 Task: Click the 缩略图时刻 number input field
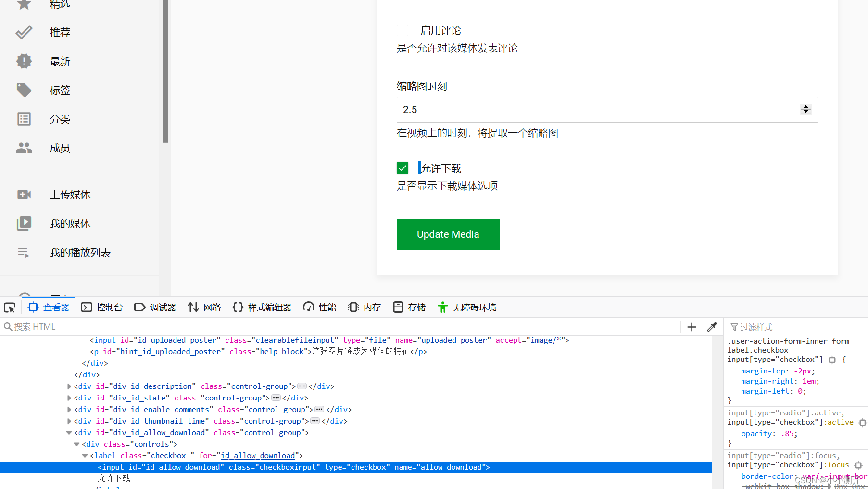(607, 110)
